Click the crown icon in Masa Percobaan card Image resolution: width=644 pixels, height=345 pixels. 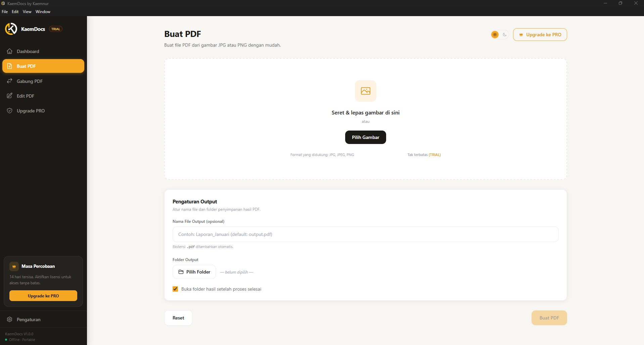(14, 266)
